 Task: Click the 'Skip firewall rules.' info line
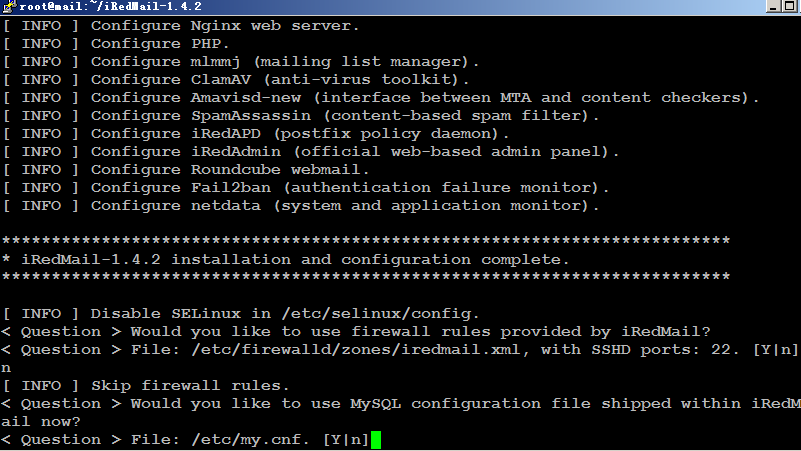[x=146, y=386]
